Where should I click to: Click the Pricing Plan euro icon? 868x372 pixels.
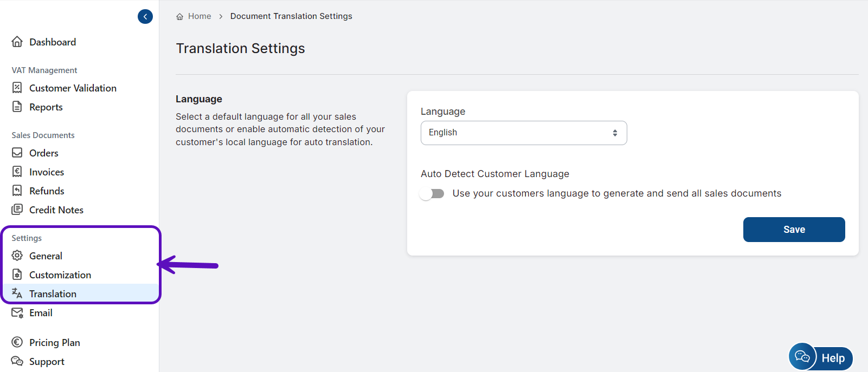pos(17,342)
